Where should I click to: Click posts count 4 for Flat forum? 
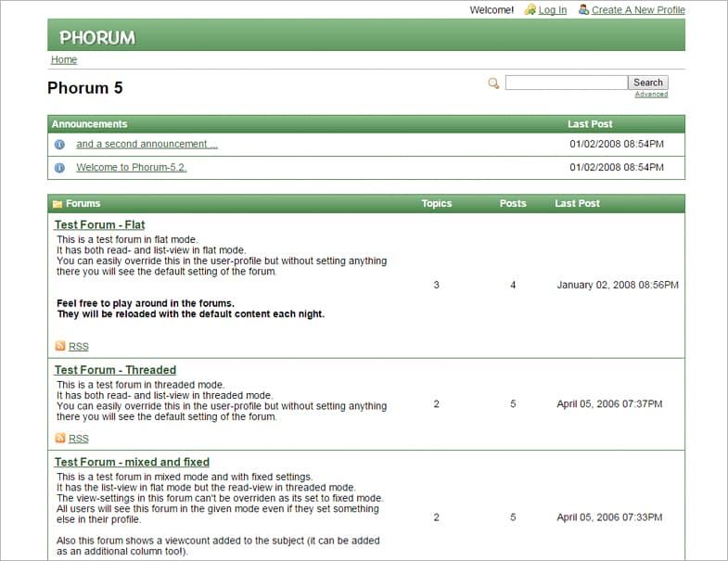click(x=513, y=286)
